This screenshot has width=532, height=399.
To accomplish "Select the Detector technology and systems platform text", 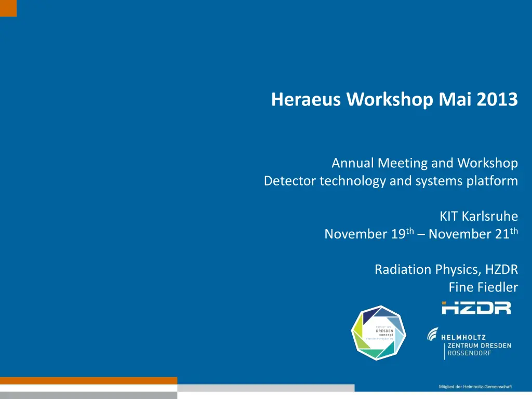I will coord(391,181).
